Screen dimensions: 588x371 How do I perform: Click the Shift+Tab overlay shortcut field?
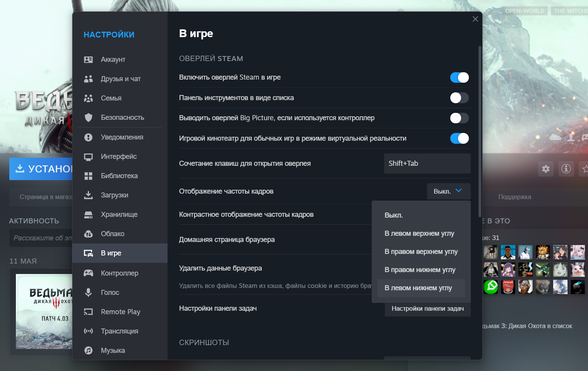tap(427, 163)
